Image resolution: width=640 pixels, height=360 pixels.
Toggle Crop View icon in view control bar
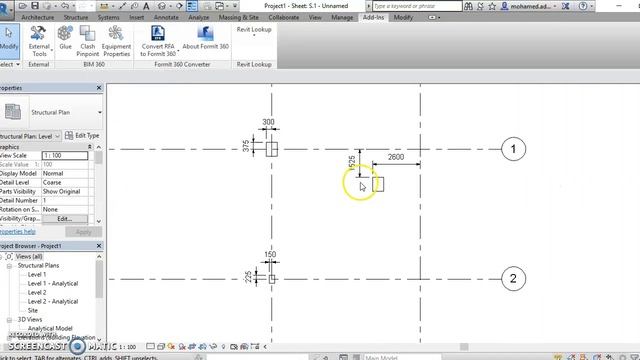192,347
